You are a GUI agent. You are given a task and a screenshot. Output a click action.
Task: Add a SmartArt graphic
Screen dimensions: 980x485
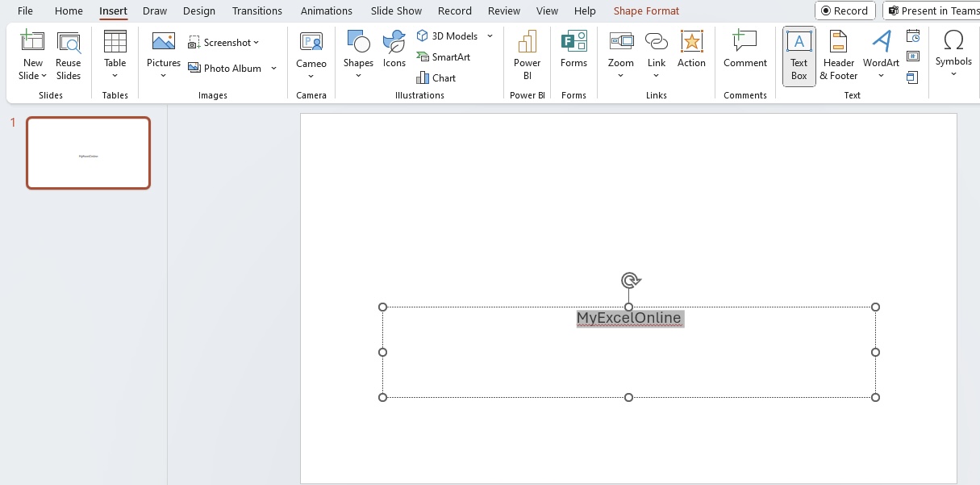click(x=444, y=57)
